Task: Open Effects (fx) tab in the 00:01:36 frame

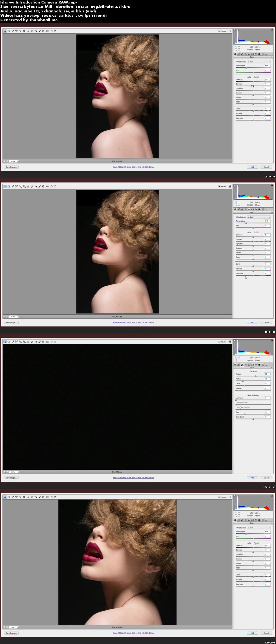Action: click(x=256, y=365)
